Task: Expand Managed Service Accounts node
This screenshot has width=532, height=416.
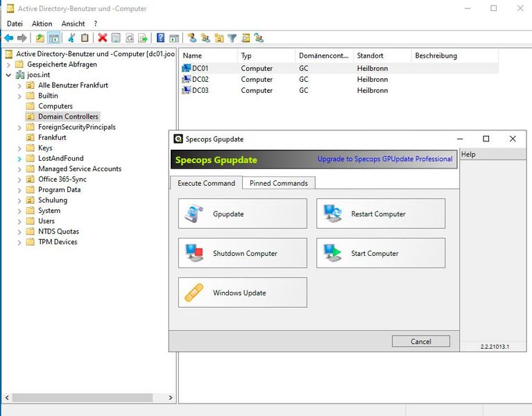Action: pyautogui.click(x=19, y=169)
